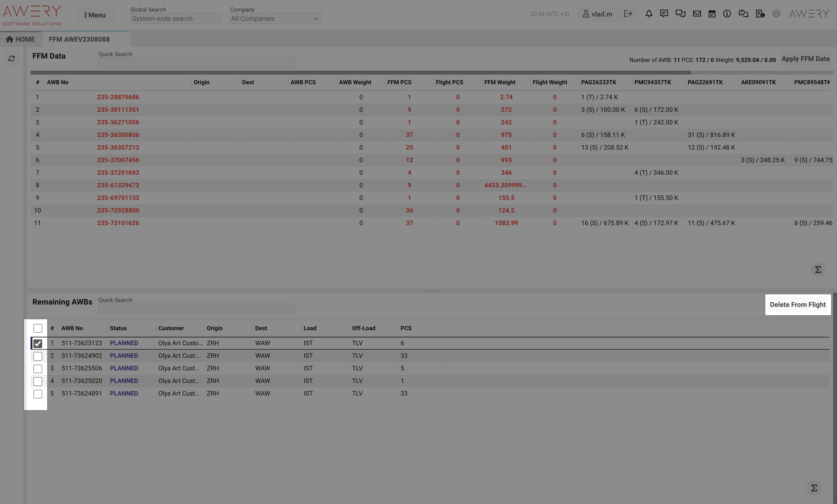This screenshot has width=837, height=504.
Task: Click the sigma summary icon in FFM Data
Action: [x=818, y=270]
